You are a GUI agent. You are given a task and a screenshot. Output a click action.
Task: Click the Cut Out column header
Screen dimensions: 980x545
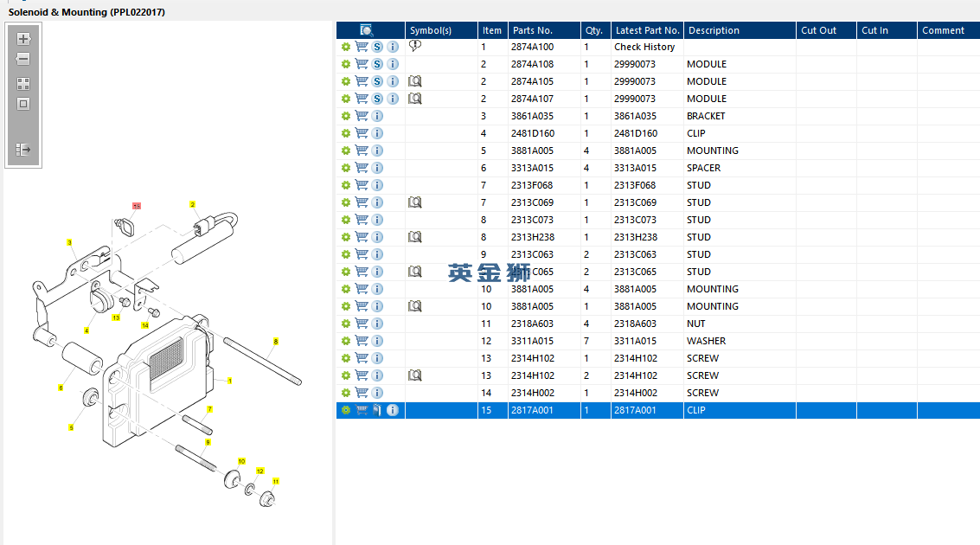pos(826,30)
